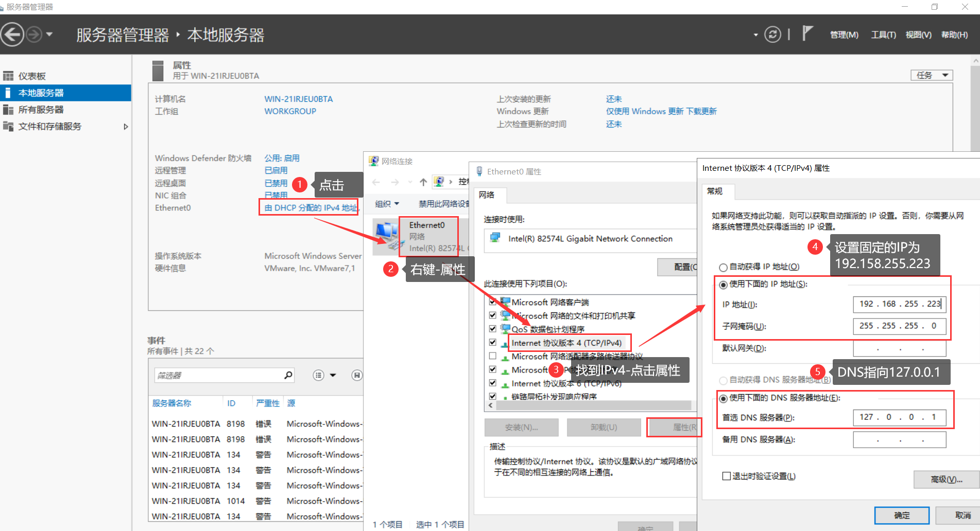The image size is (980, 531).
Task: Click 仅使用 Windows 更新 下载更新 link
Action: pyautogui.click(x=661, y=111)
